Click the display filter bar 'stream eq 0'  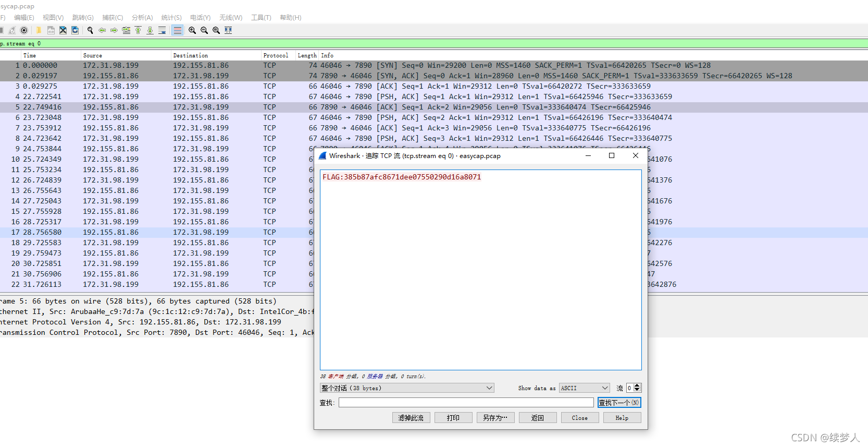(x=434, y=44)
